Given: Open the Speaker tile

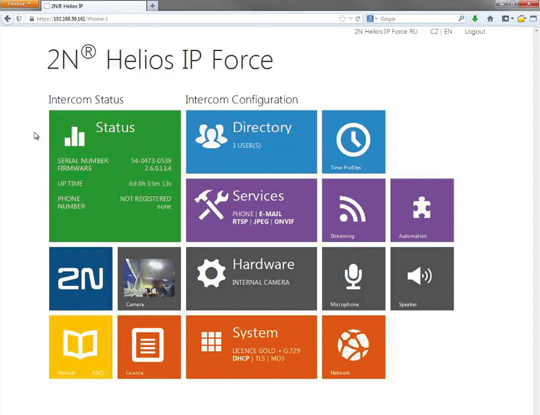Looking at the screenshot, I should [422, 279].
